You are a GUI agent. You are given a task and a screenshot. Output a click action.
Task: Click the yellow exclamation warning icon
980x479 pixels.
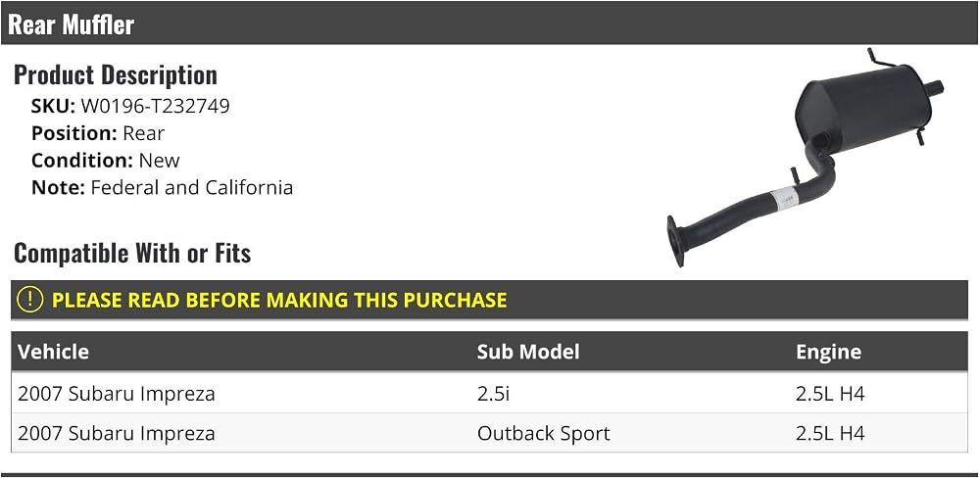click(x=30, y=300)
